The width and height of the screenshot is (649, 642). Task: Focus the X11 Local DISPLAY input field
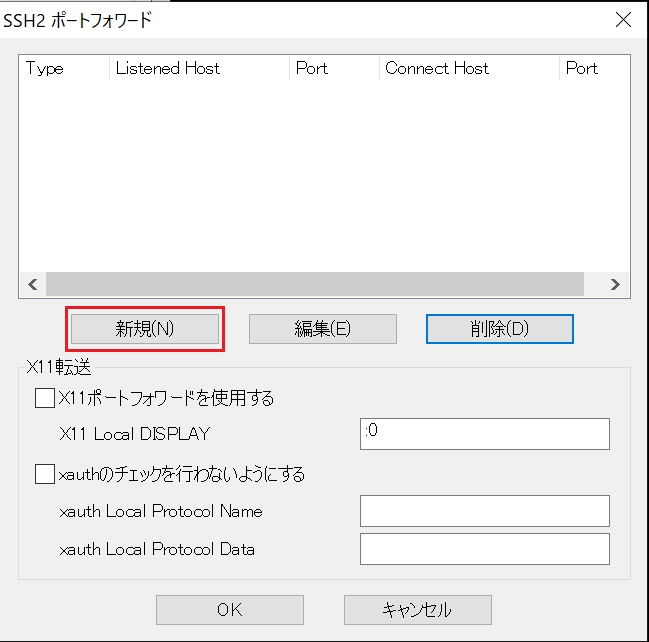pyautogui.click(x=485, y=434)
